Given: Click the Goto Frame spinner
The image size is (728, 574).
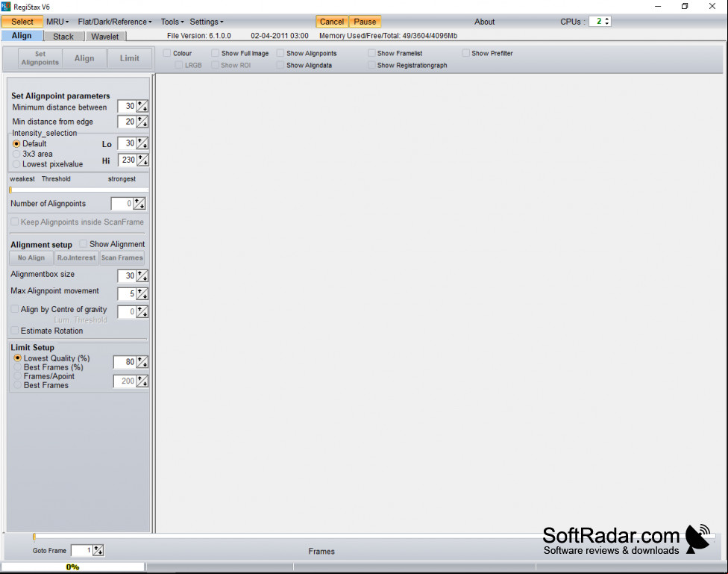Looking at the screenshot, I should pos(98,551).
